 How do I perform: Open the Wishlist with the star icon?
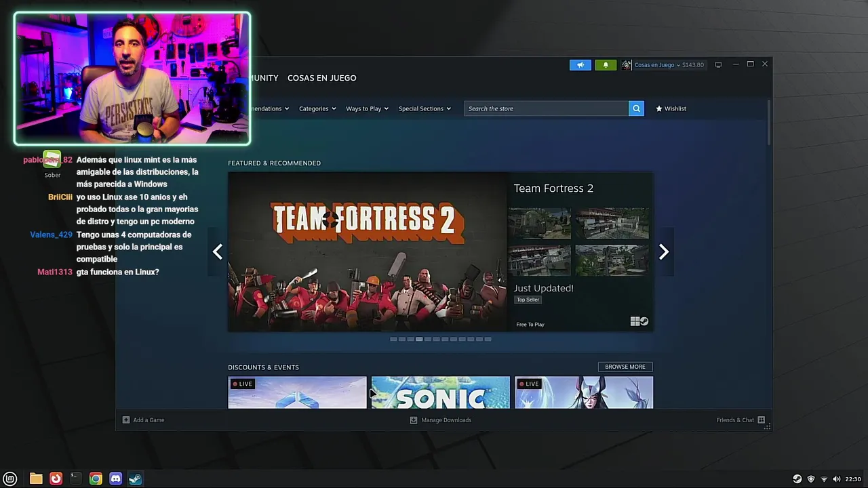coord(671,108)
